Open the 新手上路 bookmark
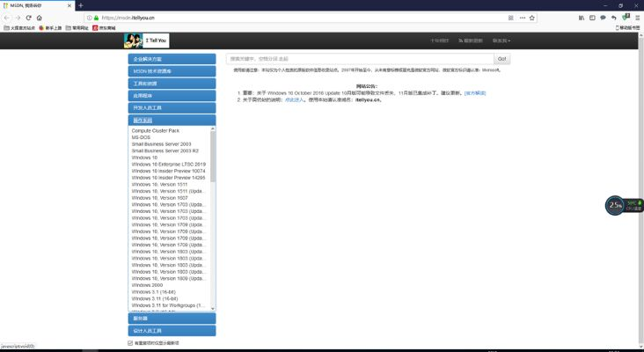This screenshot has width=644, height=352. coord(50,28)
